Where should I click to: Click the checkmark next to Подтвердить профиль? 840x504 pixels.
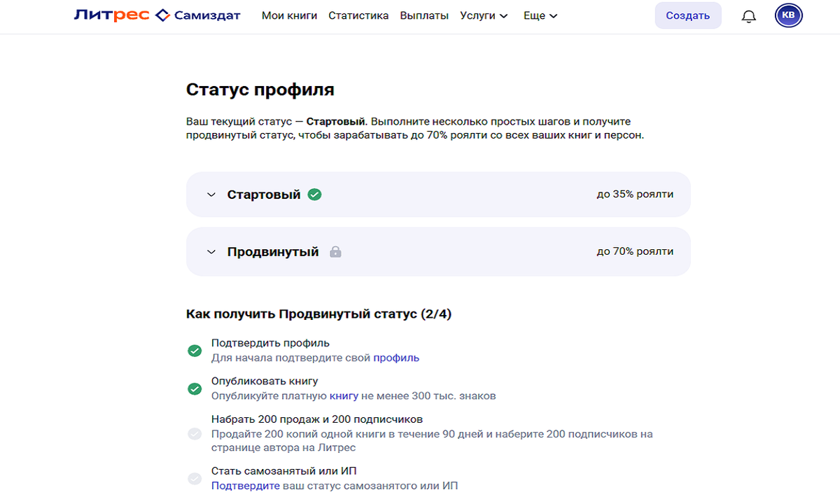pos(195,350)
